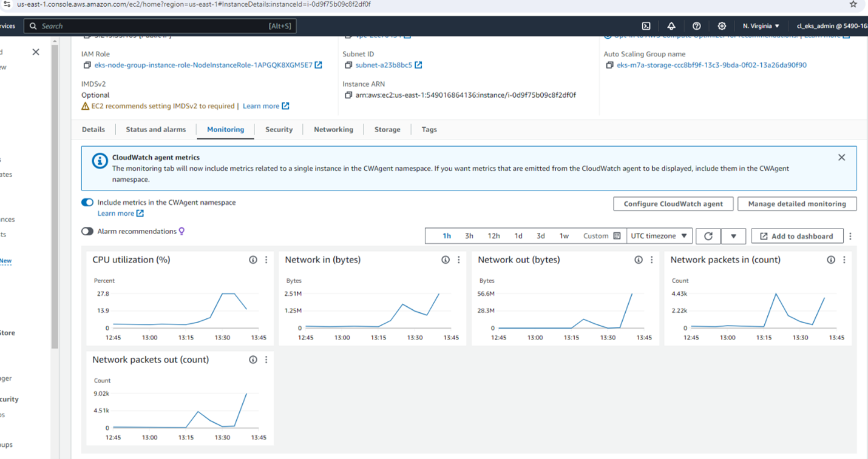Screen dimensions: 868x459
Task: Open info for Network packets in chart
Action: pyautogui.click(x=831, y=260)
